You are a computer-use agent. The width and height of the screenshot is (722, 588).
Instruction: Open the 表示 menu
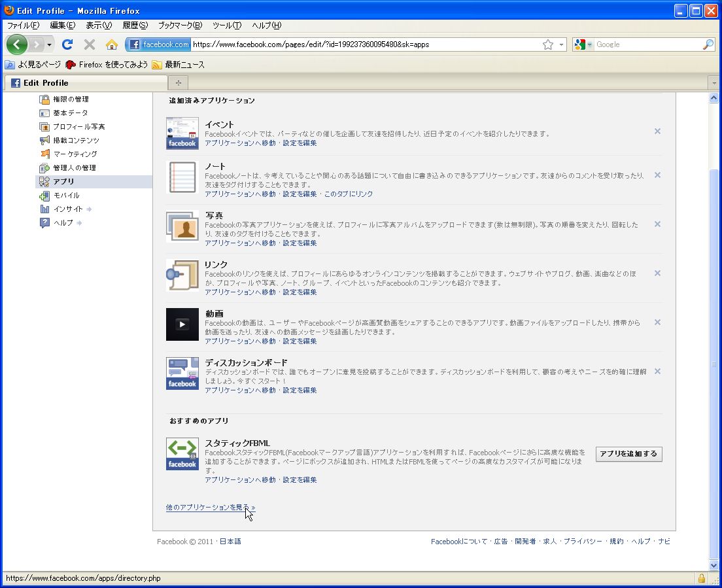pyautogui.click(x=99, y=26)
